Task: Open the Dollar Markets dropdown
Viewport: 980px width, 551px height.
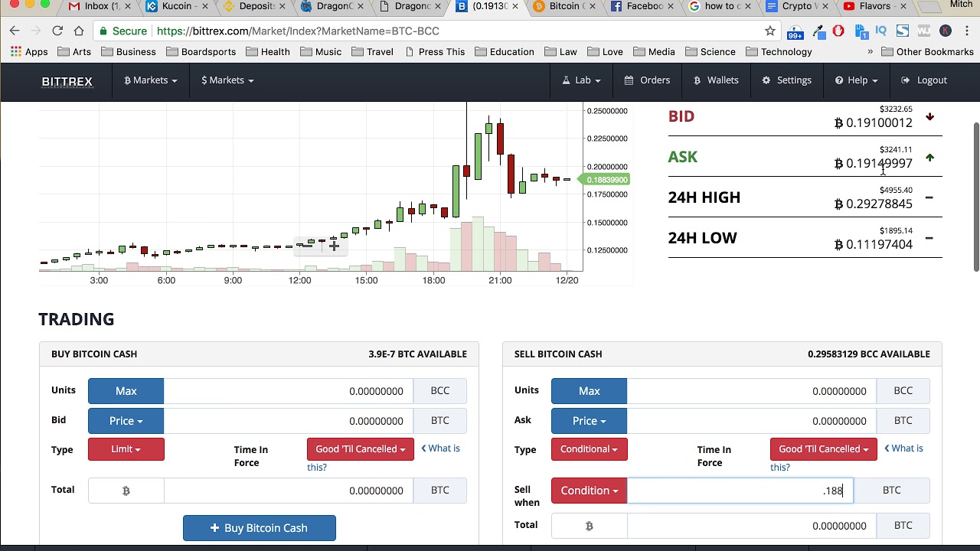Action: (227, 80)
